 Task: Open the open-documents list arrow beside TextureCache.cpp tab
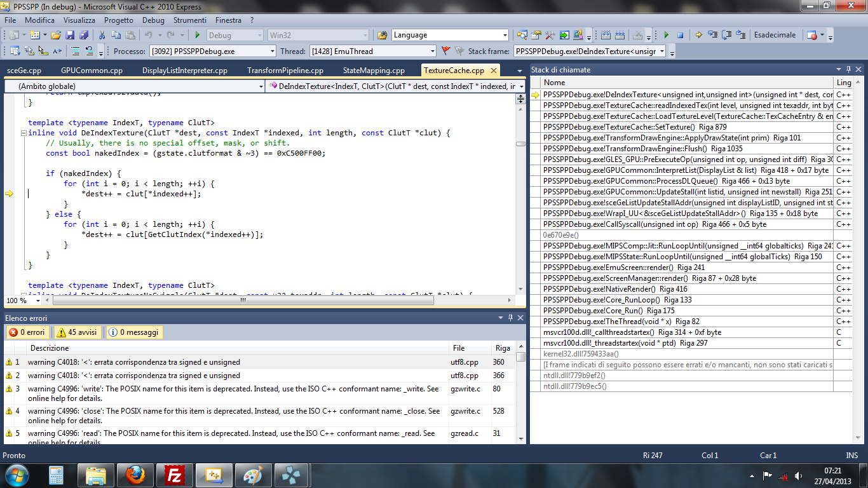pos(521,71)
